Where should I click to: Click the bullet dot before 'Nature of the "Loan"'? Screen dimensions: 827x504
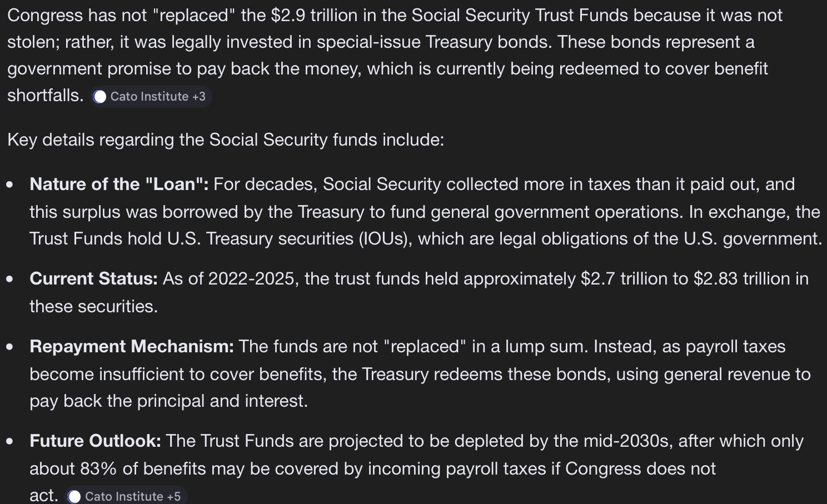pos(10,184)
